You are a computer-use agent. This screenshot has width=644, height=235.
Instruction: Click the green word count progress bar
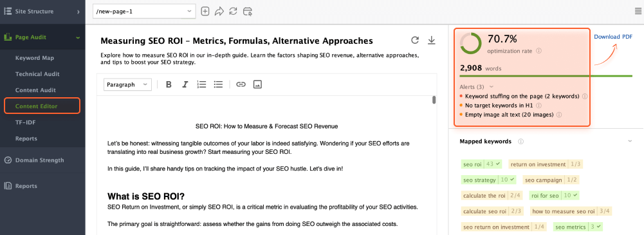[546, 76]
